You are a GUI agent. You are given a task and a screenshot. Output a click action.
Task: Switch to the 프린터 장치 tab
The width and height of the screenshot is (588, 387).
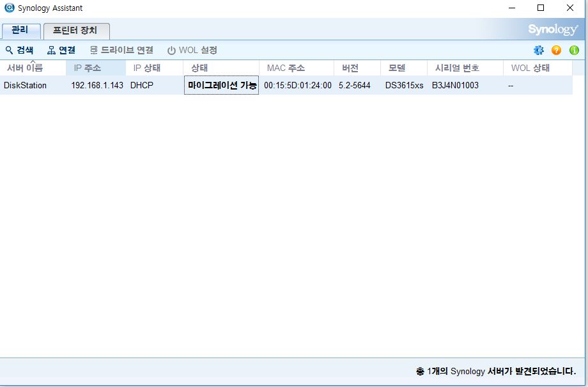[x=77, y=31]
